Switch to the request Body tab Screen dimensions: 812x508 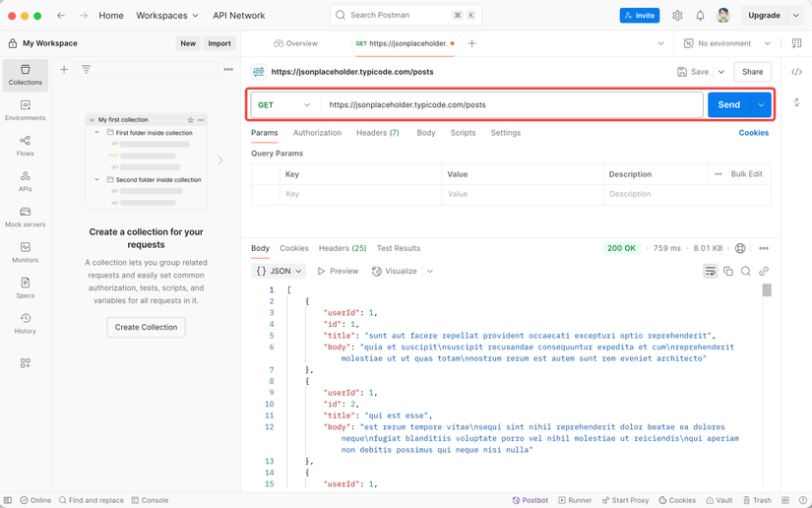[x=425, y=133]
